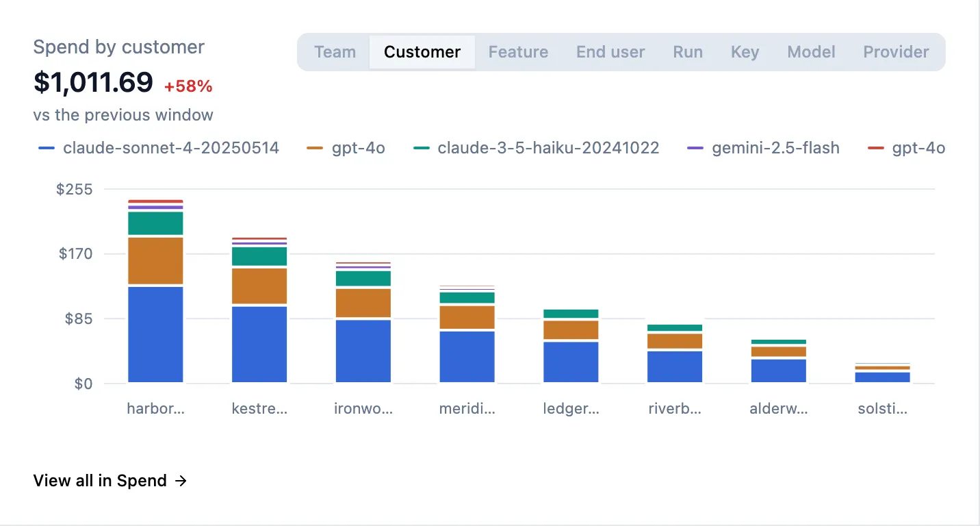The height and width of the screenshot is (526, 980).
Task: Click the riverb customer axis label
Action: 675,410
